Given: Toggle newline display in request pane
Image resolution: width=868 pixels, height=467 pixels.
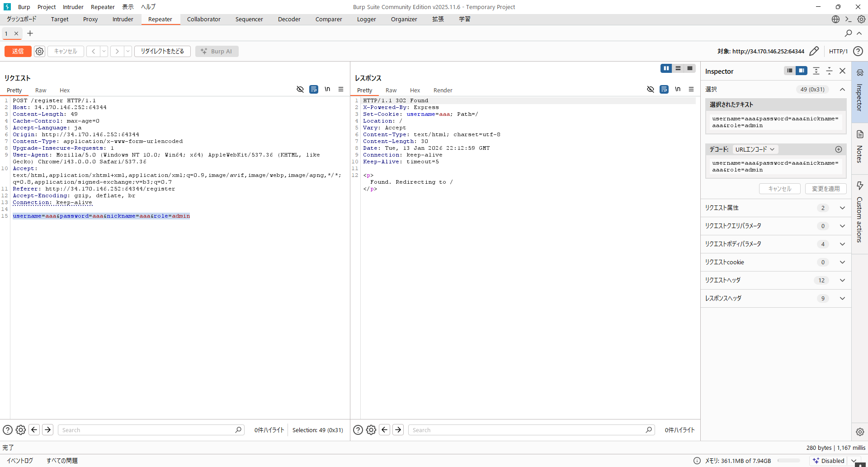Looking at the screenshot, I should pyautogui.click(x=327, y=89).
